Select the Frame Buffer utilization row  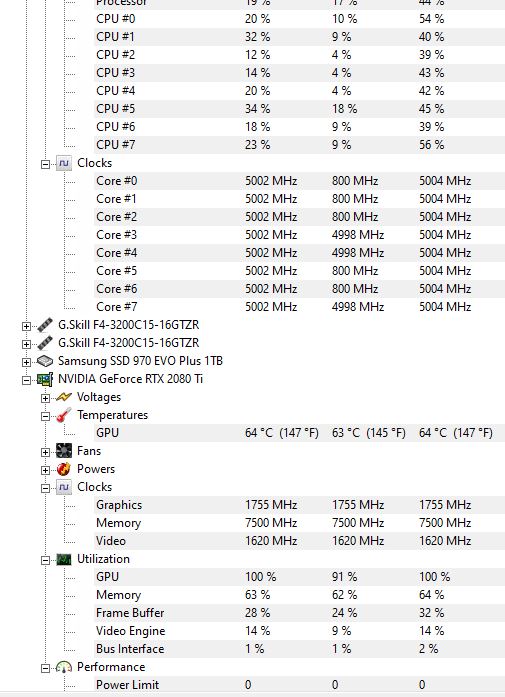300,613
